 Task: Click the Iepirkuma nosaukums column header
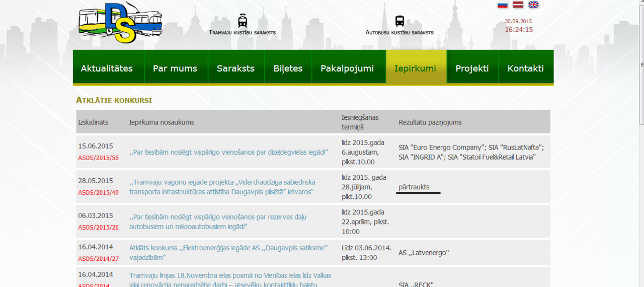(162, 122)
